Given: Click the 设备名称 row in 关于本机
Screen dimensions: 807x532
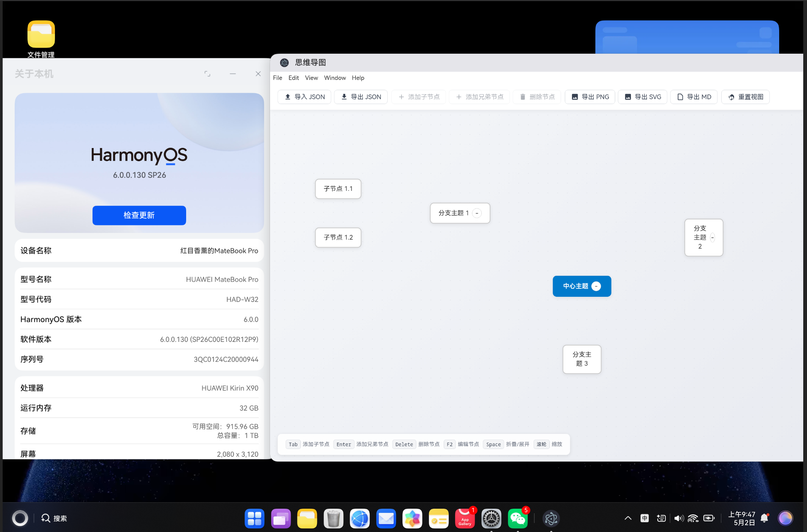Looking at the screenshot, I should click(139, 251).
